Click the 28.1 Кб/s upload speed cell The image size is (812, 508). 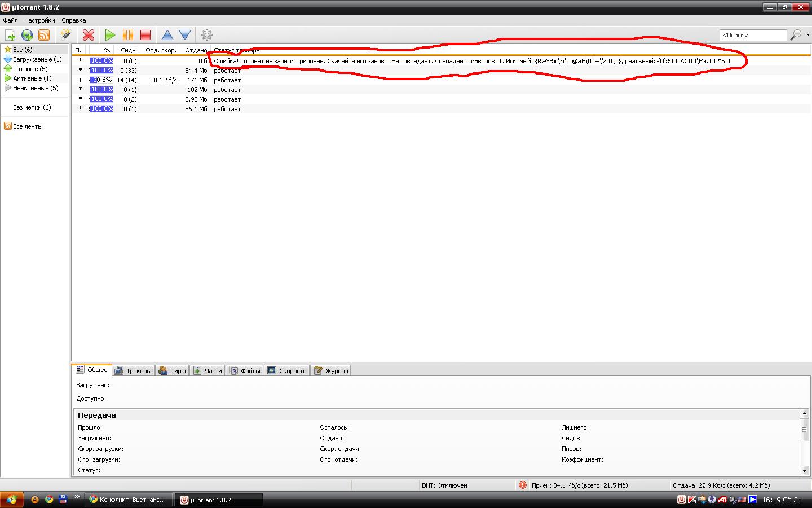point(164,80)
